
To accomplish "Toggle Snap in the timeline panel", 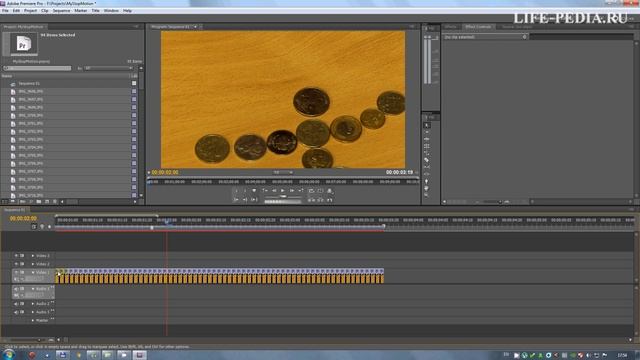I will 34,227.
